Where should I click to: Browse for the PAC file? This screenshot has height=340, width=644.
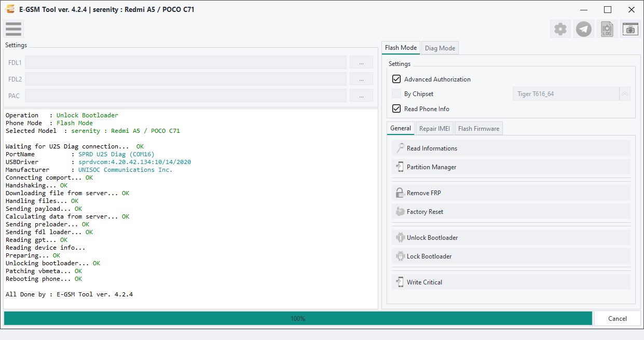[361, 96]
